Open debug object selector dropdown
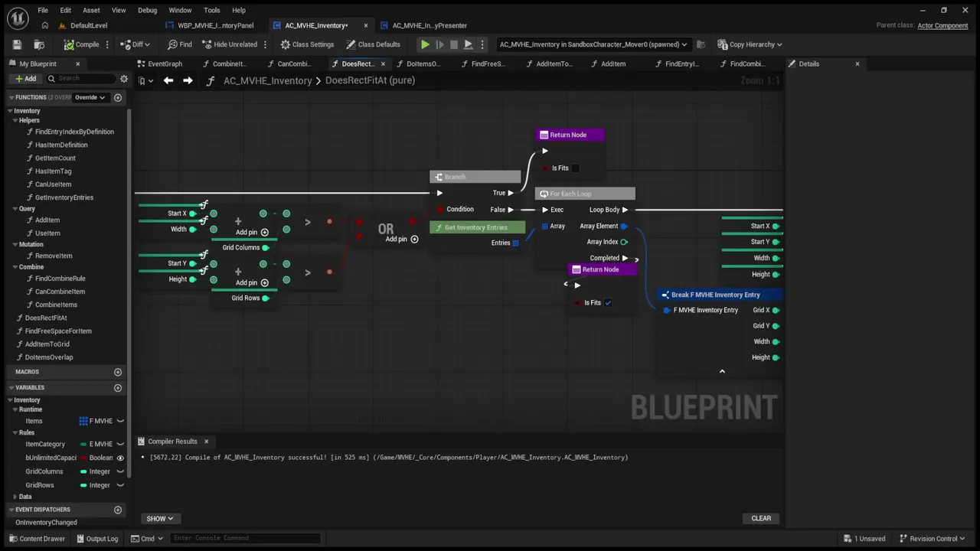Viewport: 980px width, 551px height. [x=593, y=44]
